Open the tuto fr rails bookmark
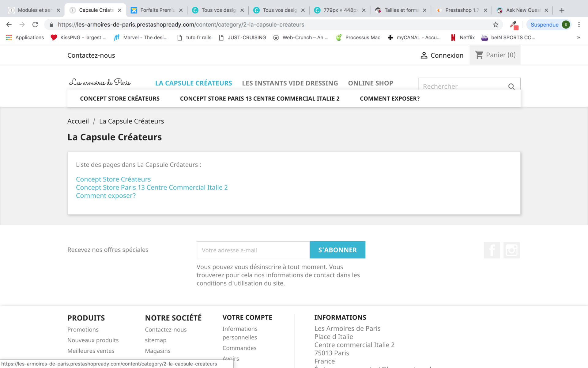The height and width of the screenshot is (368, 588). point(194,37)
